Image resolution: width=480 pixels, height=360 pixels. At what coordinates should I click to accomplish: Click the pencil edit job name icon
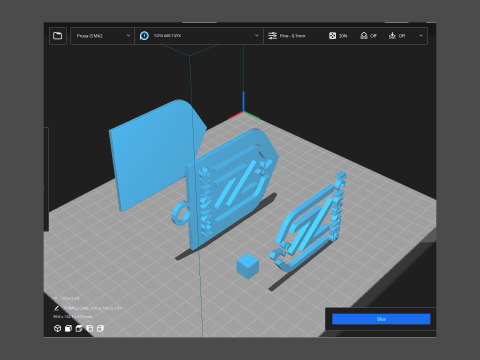56,308
